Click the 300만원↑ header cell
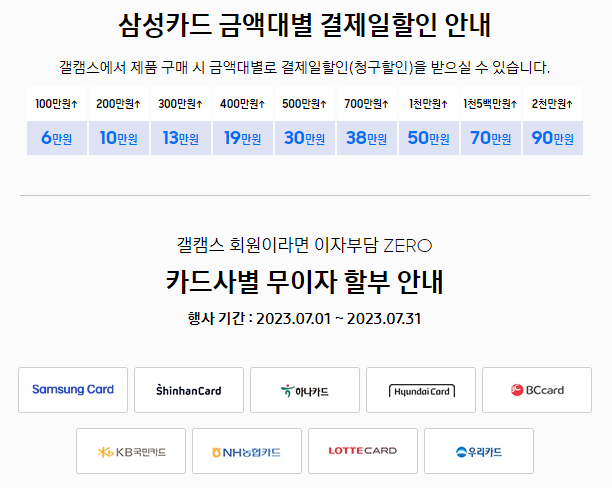The width and height of the screenshot is (612, 488). tap(181, 104)
